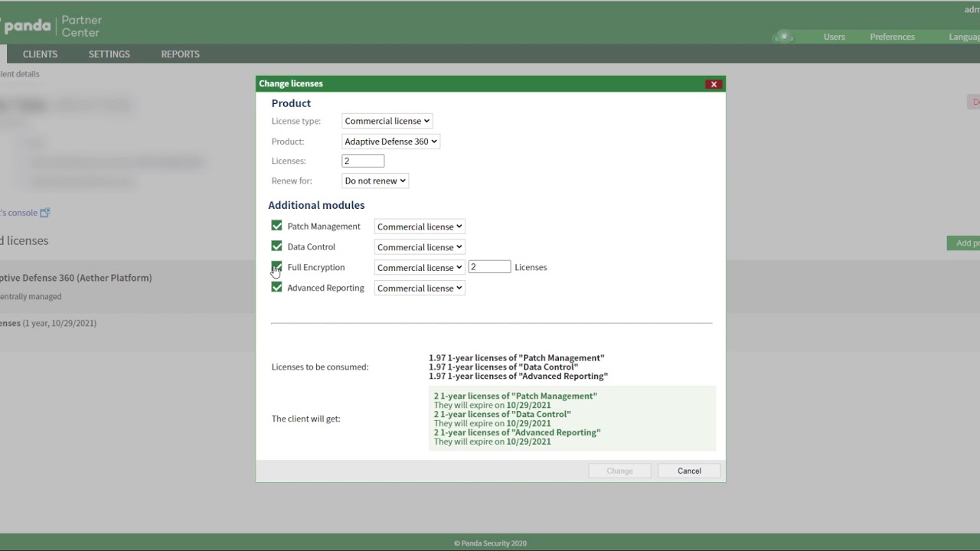Click the Data Control module label
The width and height of the screenshot is (980, 551).
[311, 246]
